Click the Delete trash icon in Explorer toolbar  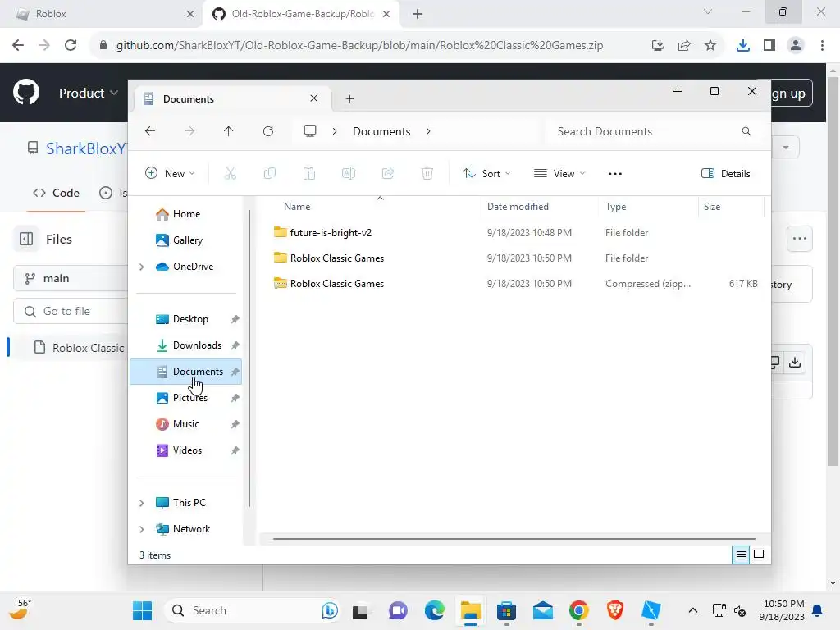tap(427, 173)
